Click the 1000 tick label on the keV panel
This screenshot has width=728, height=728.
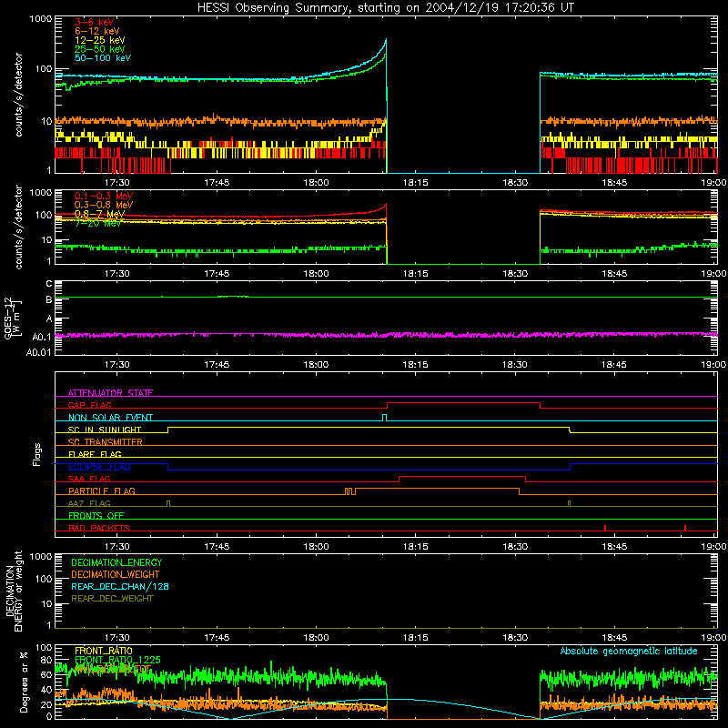40,18
